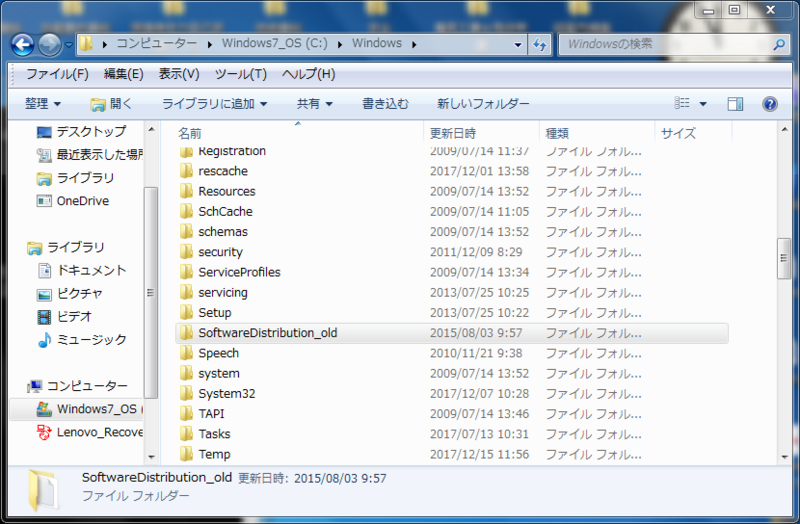Toggle the preview pane icon

[x=735, y=104]
